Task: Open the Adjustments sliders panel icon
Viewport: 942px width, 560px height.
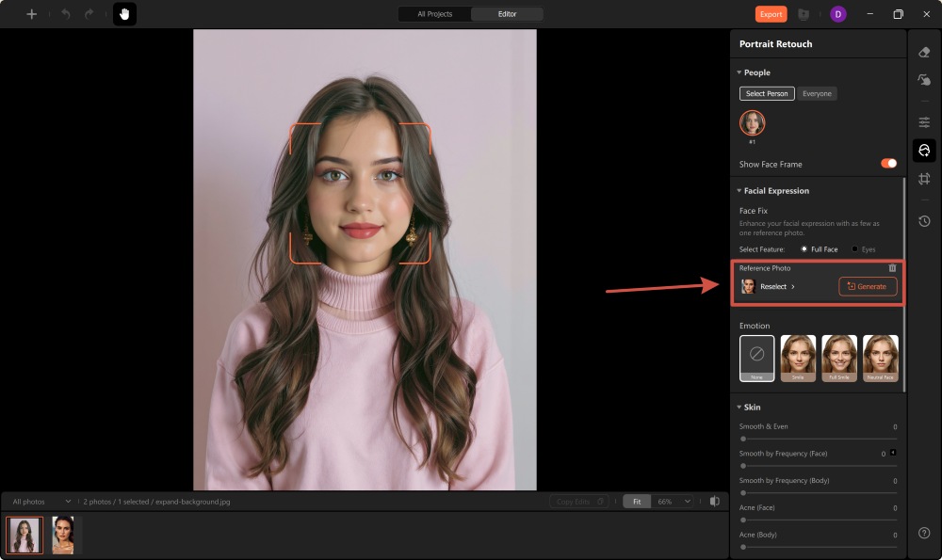Action: point(924,122)
